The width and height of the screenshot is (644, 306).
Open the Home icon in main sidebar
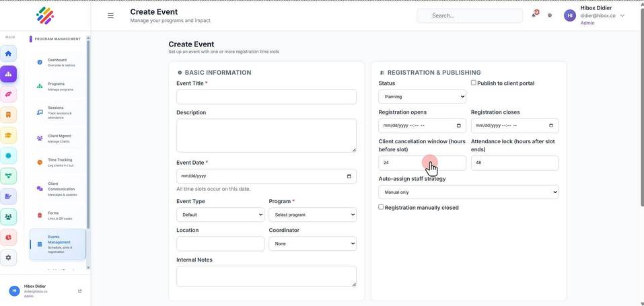click(8, 54)
